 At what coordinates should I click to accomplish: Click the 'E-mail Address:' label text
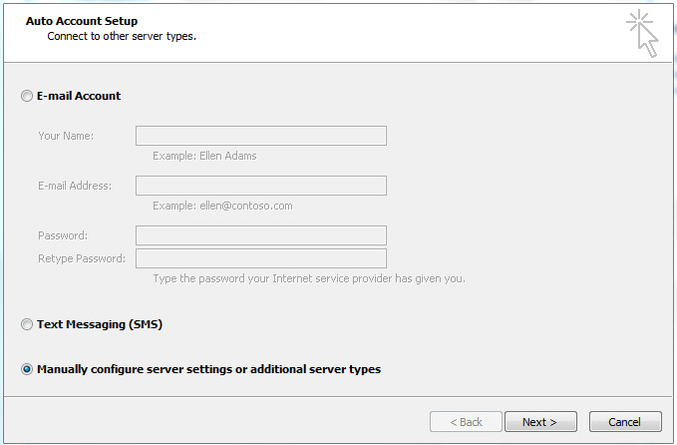[75, 186]
